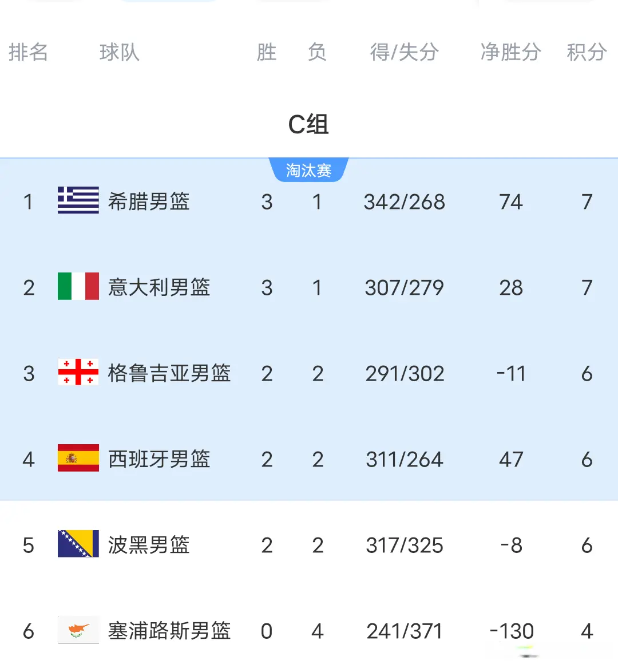
Task: Click the 淘汰赛 badge tab
Action: coord(308,170)
